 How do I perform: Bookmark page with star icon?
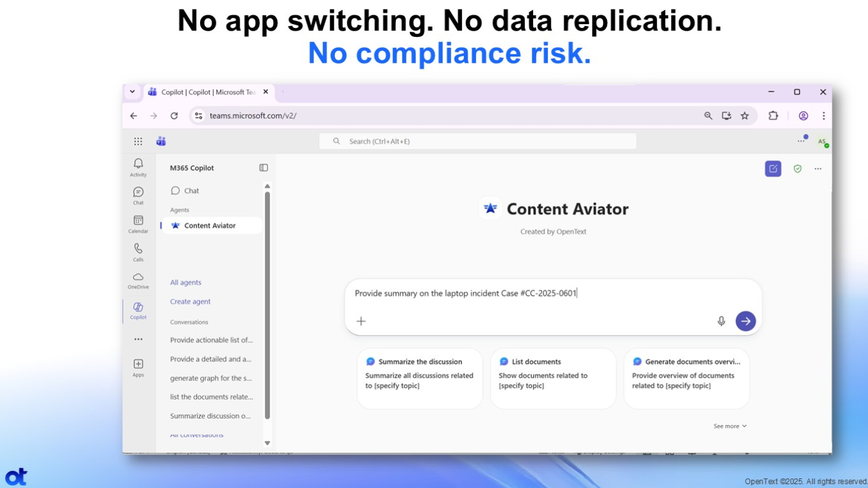pos(745,116)
